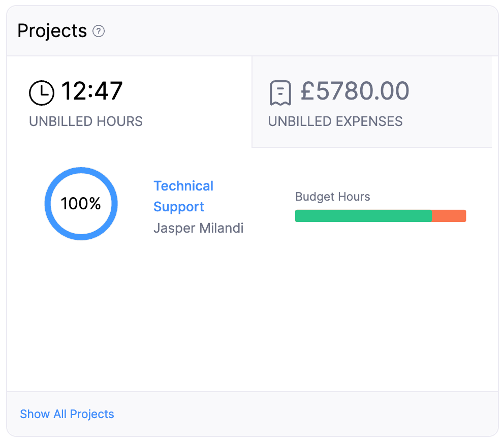
Task: Click inside the blue progress ring
Action: point(81,203)
